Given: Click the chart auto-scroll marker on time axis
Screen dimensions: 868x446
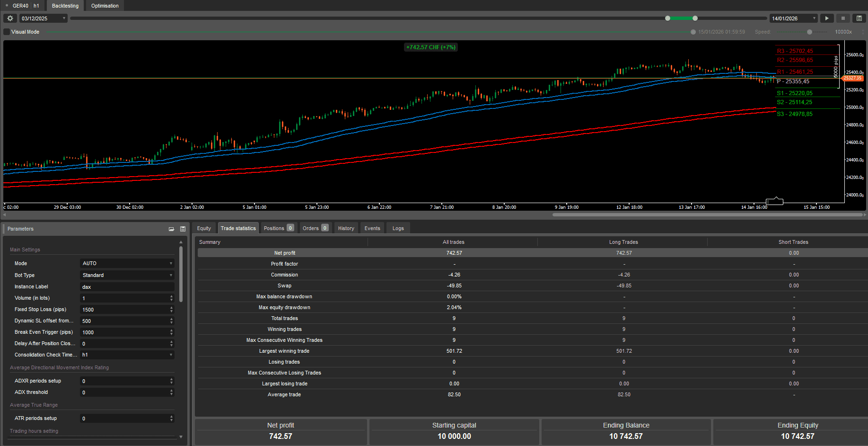Looking at the screenshot, I should tap(774, 202).
